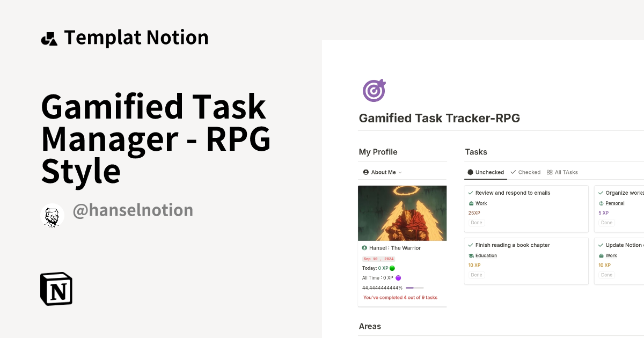The image size is (644, 338).
Task: Toggle the checkmark on Finish reading a book chapter
Action: coord(470,245)
